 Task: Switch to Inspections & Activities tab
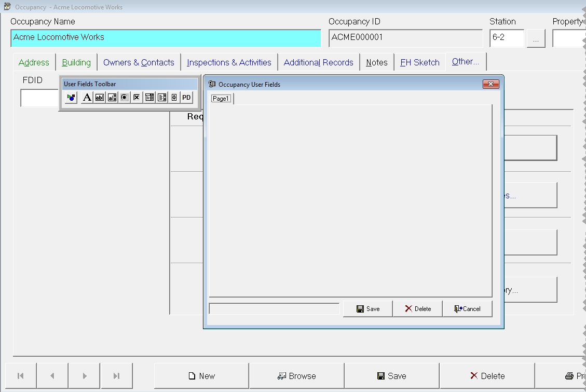click(229, 62)
